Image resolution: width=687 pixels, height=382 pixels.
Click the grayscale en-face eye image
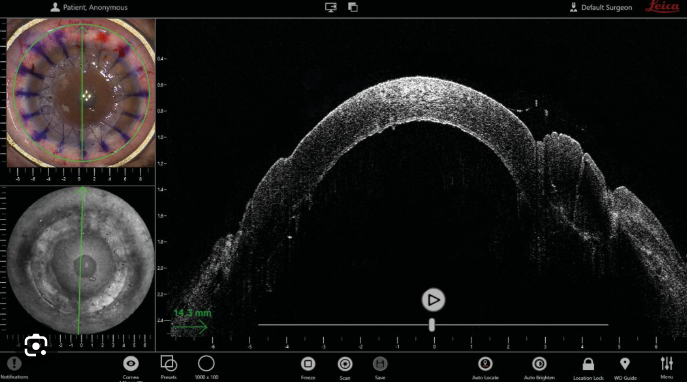(81, 260)
